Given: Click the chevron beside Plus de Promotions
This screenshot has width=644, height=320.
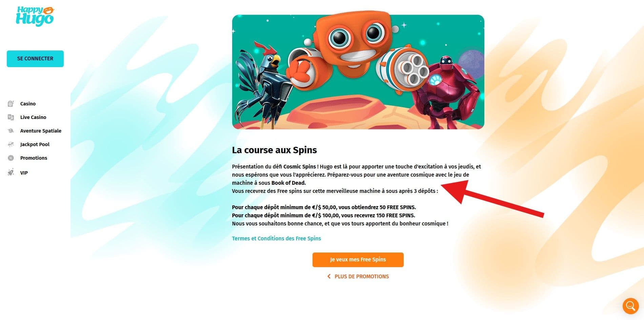Looking at the screenshot, I should point(329,277).
